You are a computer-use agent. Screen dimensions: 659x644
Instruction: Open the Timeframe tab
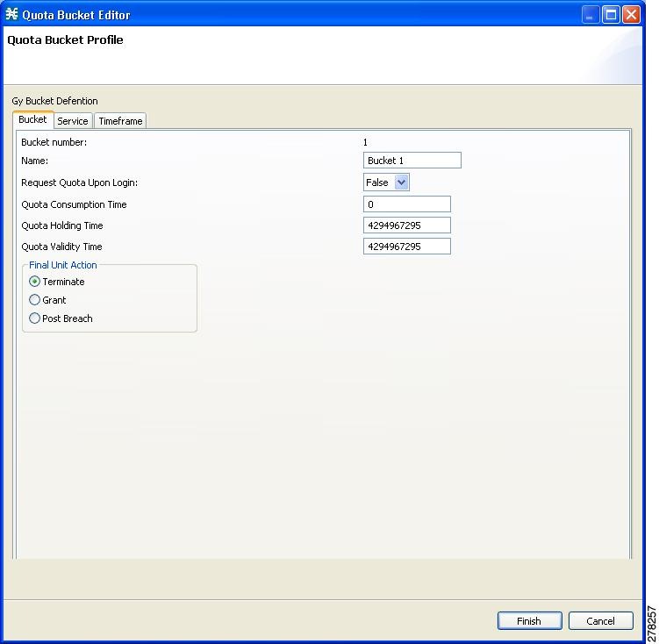tap(120, 121)
